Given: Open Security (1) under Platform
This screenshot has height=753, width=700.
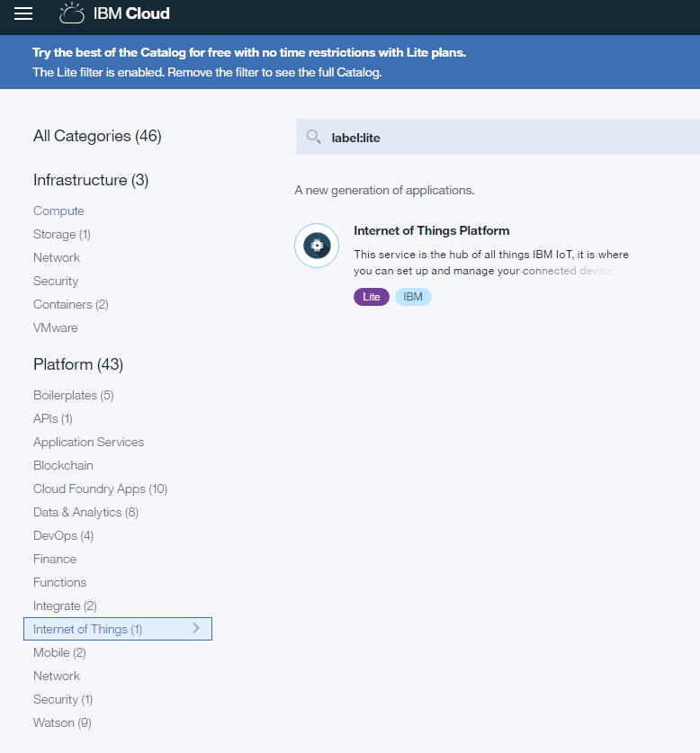Looking at the screenshot, I should (63, 700).
